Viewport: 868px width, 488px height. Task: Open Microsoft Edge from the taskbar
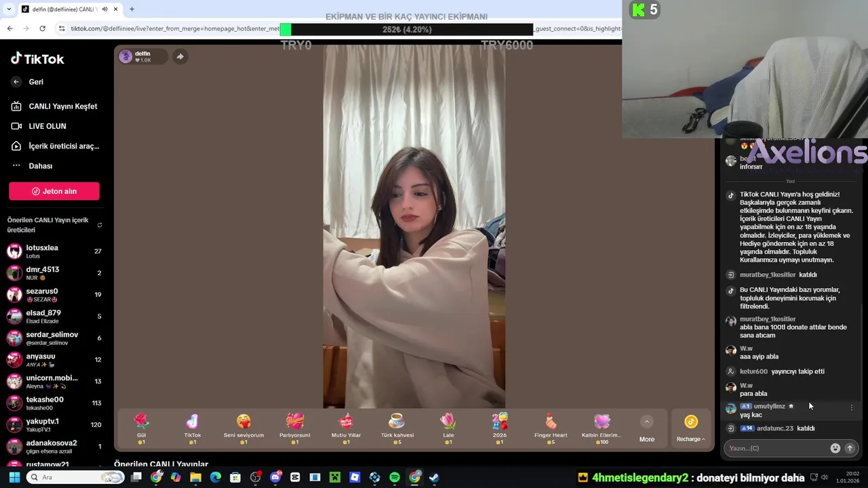(x=216, y=477)
